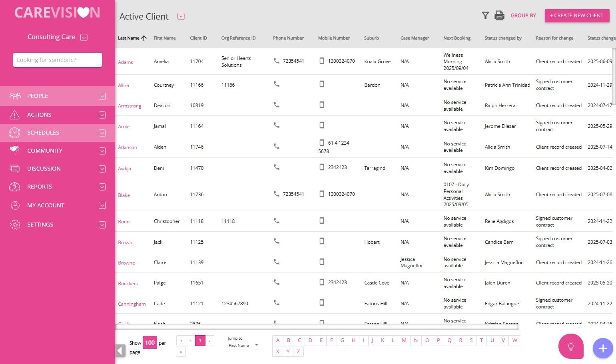Open client Adams record link

click(x=126, y=62)
